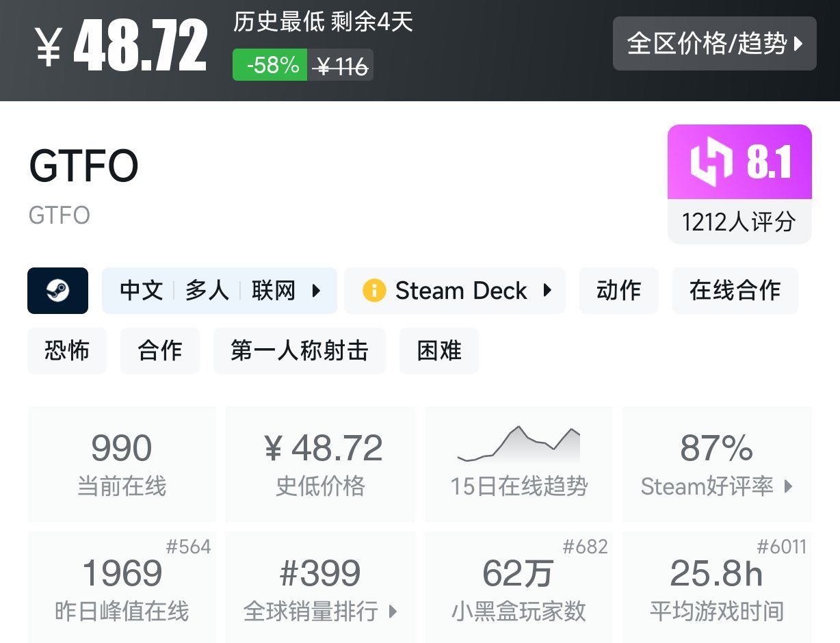Screen dimensions: 840x643
Task: Expand Steam Deck compatibility details
Action: [455, 290]
